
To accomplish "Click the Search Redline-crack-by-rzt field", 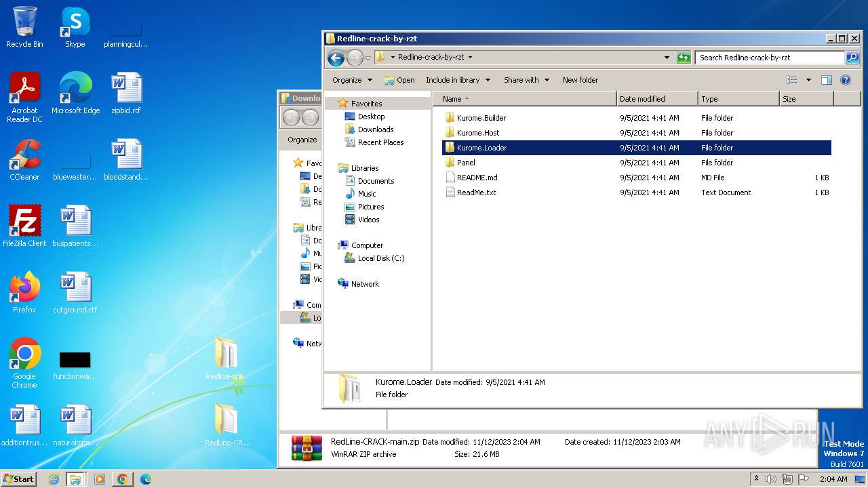I will click(x=770, y=58).
